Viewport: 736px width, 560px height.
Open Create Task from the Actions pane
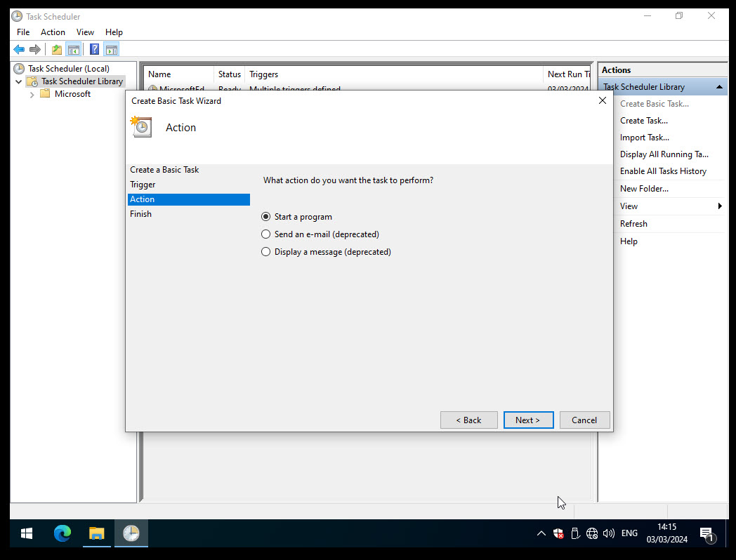point(643,120)
